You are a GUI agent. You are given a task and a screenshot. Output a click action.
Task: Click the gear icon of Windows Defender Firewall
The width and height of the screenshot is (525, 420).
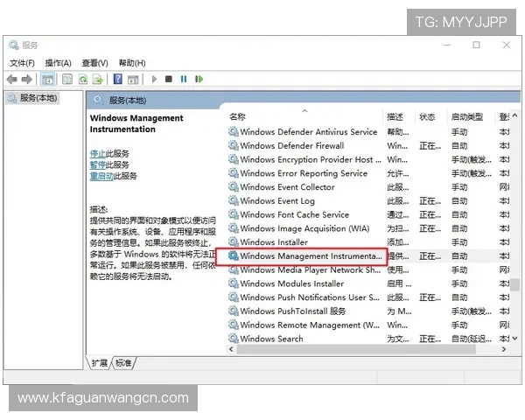234,145
